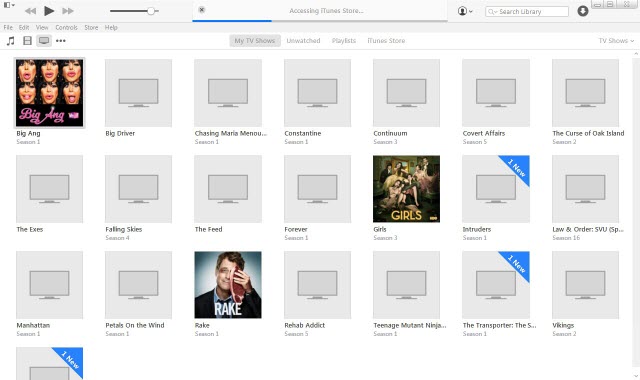The image size is (640, 380).
Task: Select the TV Shows library icon
Action: point(44,40)
